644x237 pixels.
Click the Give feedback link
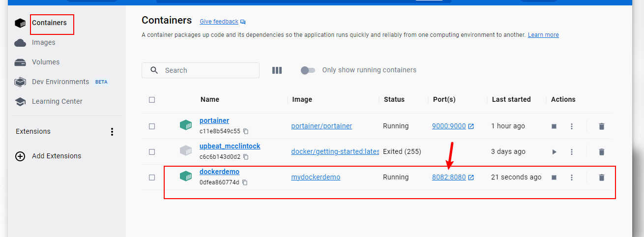pyautogui.click(x=219, y=22)
